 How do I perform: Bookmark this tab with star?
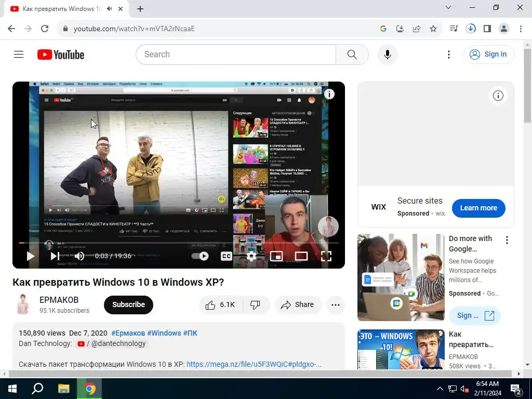[x=433, y=29]
